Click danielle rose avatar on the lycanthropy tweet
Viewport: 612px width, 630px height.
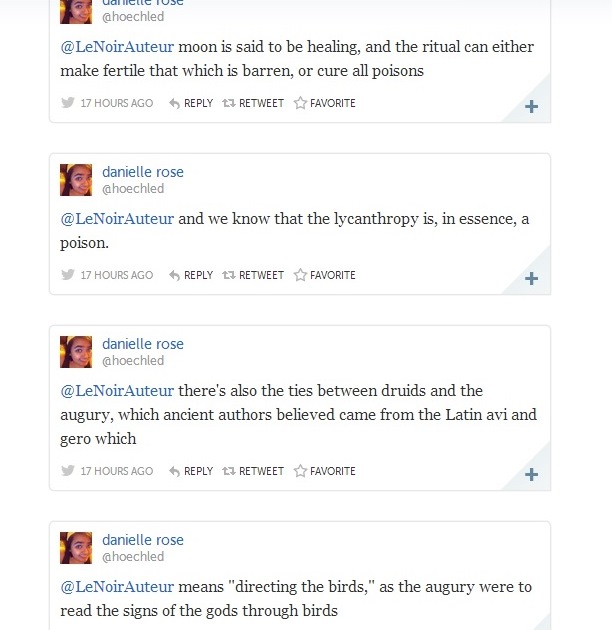pos(76,180)
